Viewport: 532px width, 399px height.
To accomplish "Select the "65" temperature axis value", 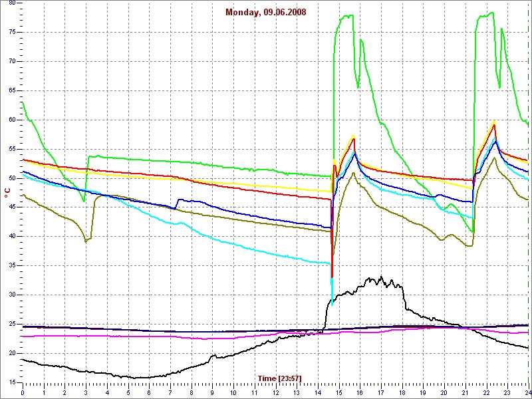I will (12, 90).
